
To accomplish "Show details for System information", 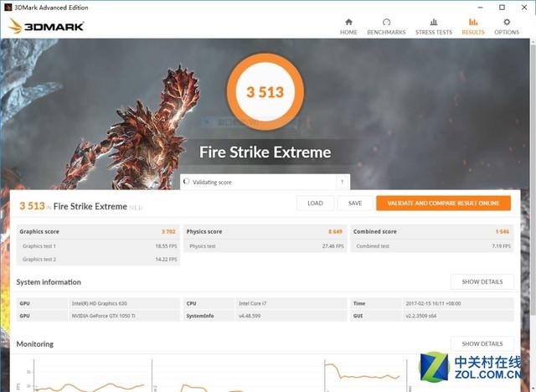I will 482,281.
